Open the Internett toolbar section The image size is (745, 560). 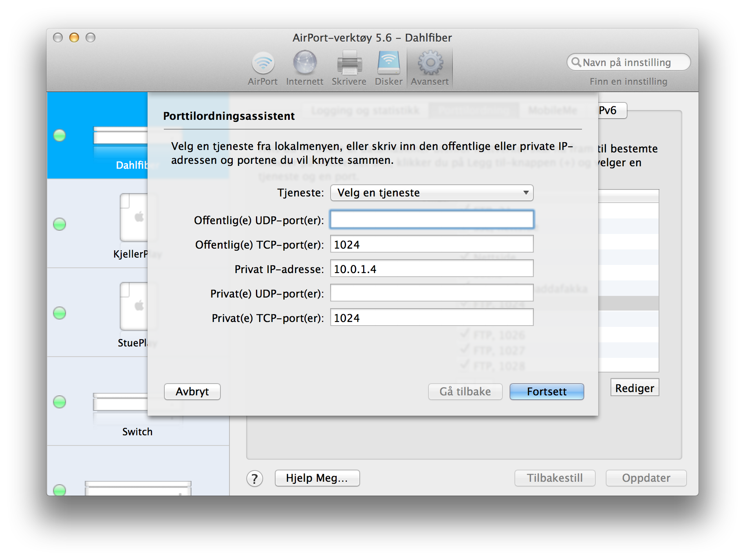[305, 68]
